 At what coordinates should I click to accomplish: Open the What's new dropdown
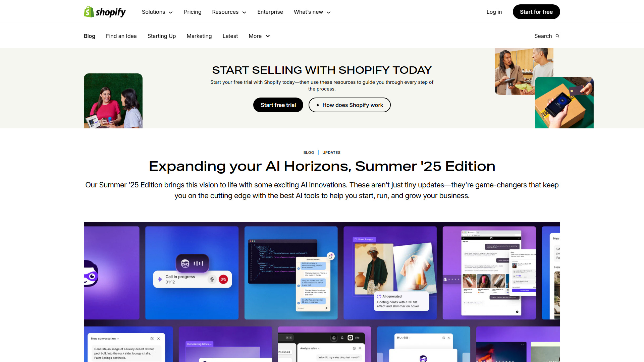pyautogui.click(x=312, y=12)
